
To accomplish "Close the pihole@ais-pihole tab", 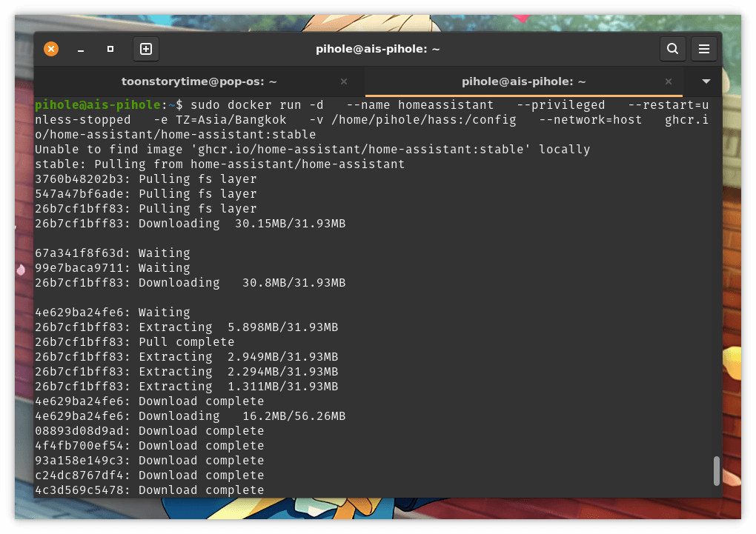I will [669, 81].
